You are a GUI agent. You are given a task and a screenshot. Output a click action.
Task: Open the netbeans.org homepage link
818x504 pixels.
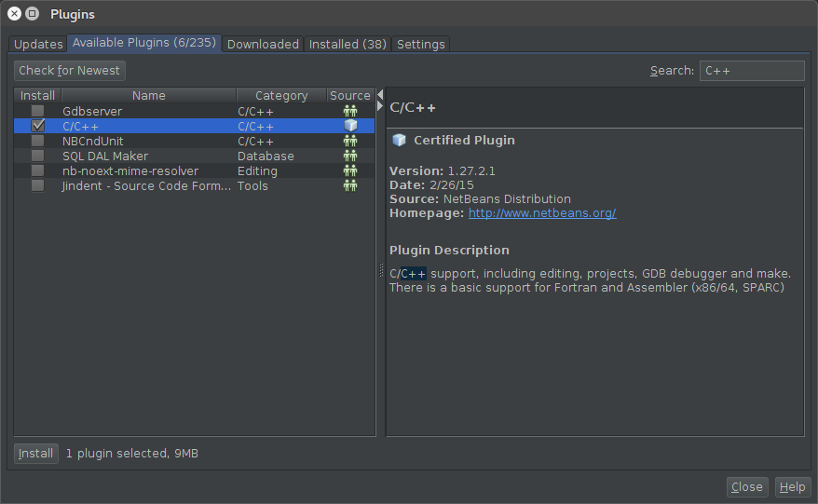coord(542,212)
